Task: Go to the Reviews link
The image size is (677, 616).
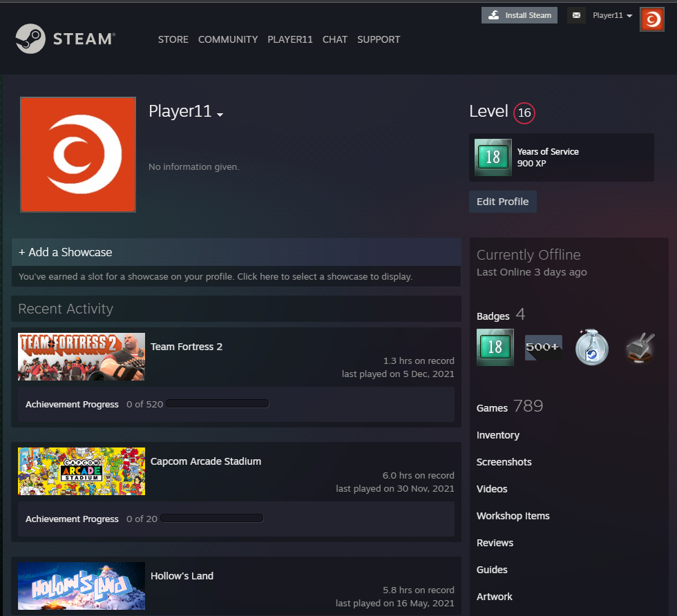Action: pos(495,543)
